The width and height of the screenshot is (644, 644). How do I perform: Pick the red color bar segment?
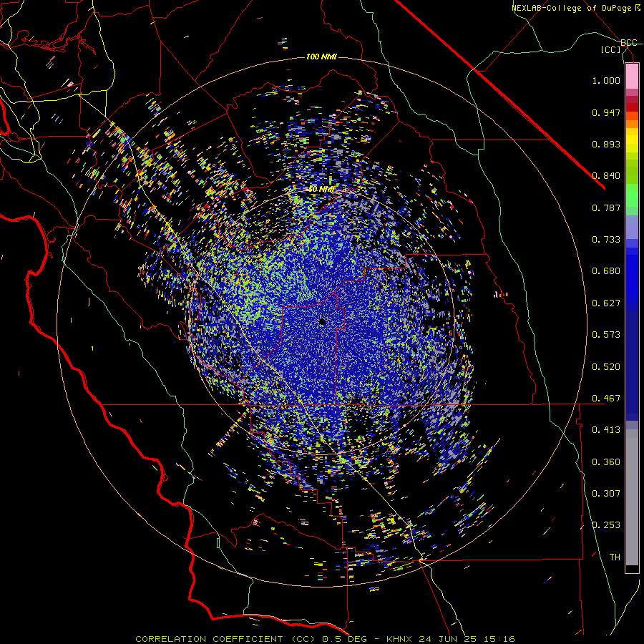(632, 107)
